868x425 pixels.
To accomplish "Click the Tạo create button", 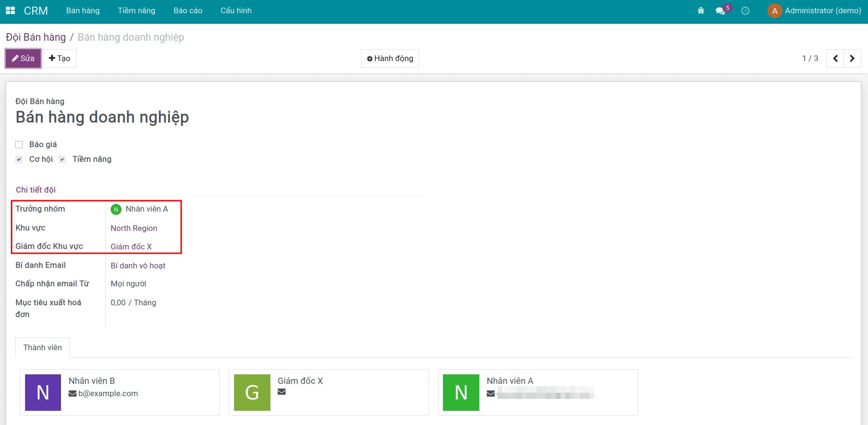I will pos(60,58).
